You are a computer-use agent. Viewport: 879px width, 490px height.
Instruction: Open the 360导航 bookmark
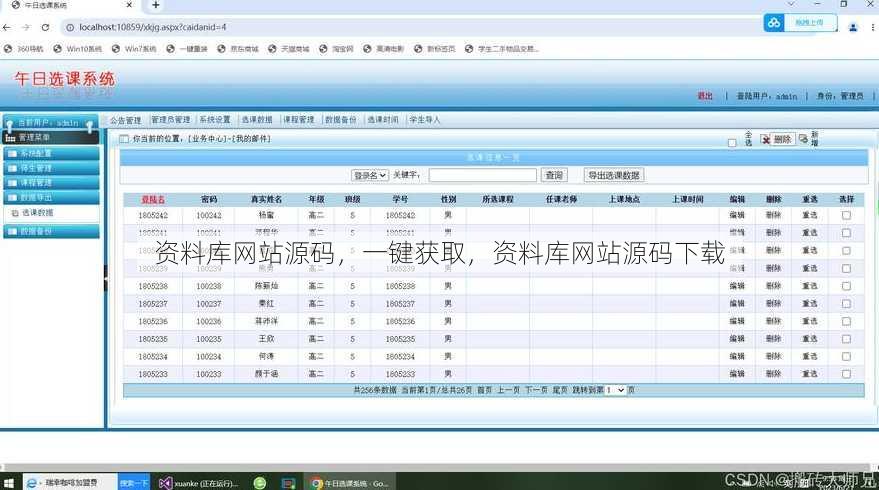24,49
